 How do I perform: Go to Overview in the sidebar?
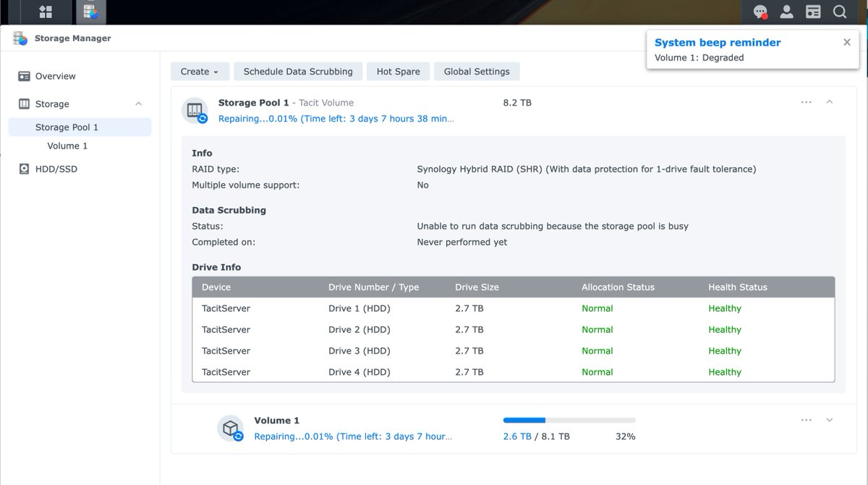coord(56,76)
